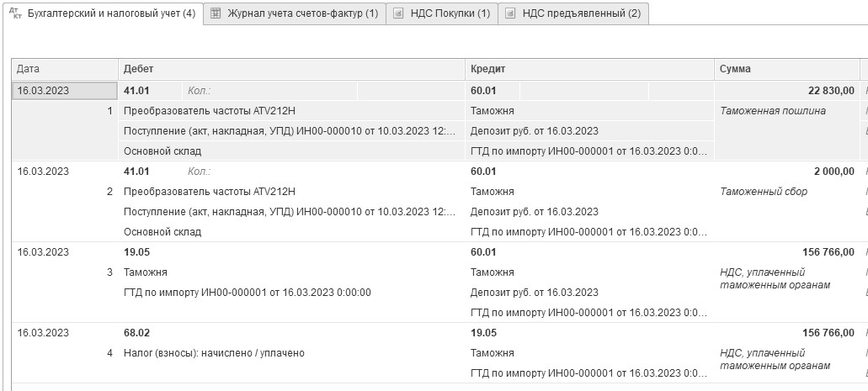Click the Дт/Кт icon on the accounting tab

coord(14,13)
